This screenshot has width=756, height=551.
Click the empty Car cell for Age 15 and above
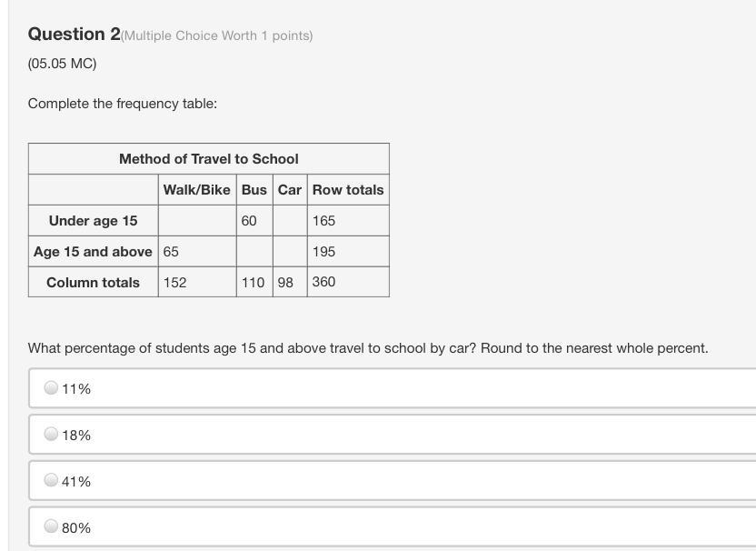tap(290, 252)
